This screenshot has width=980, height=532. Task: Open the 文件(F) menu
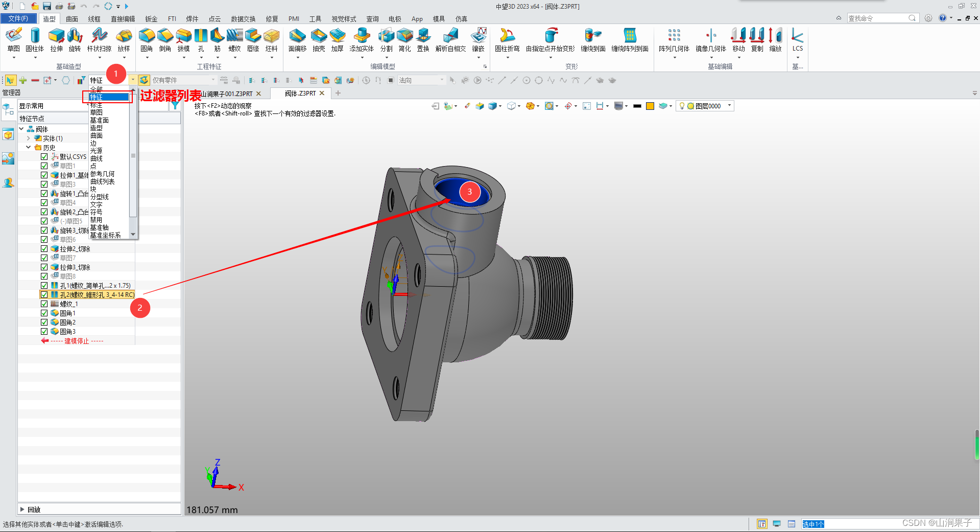18,18
